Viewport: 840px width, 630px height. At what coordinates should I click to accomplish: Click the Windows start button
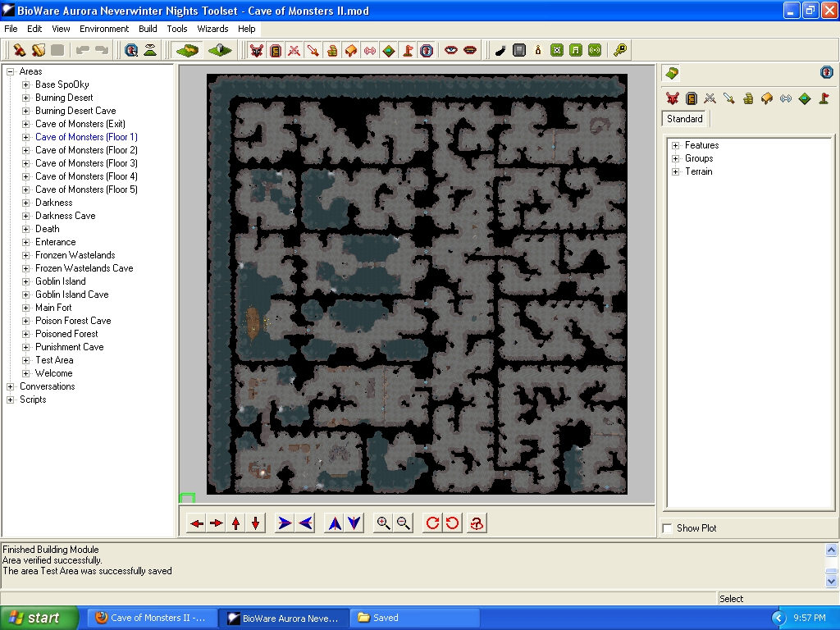click(39, 618)
